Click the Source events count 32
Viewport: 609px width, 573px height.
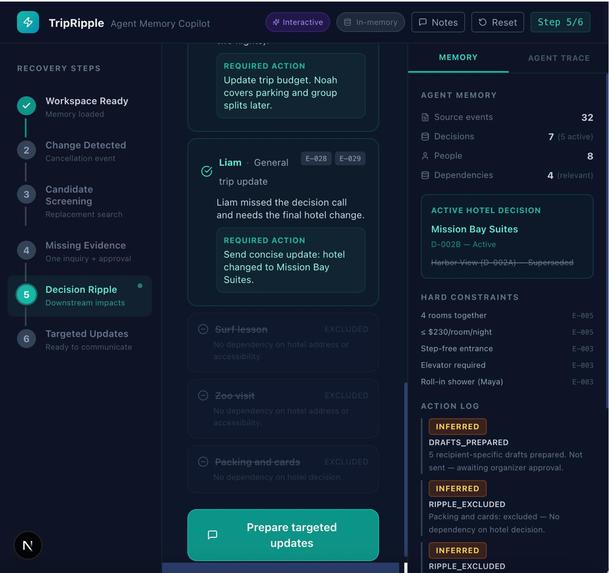587,117
